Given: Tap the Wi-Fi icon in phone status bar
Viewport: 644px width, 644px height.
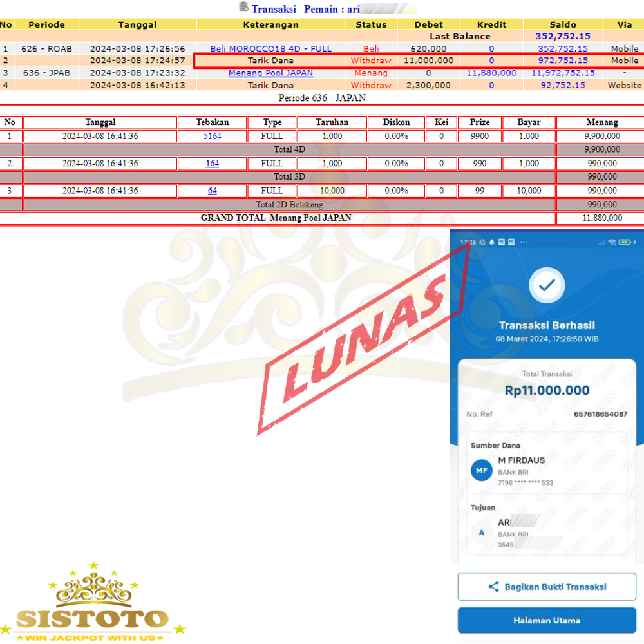Looking at the screenshot, I should click(611, 242).
